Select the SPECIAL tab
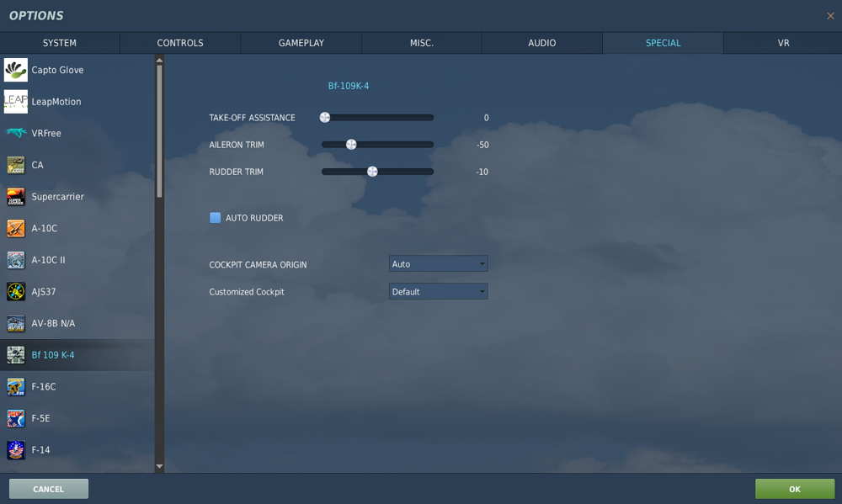This screenshot has height=504, width=842. 663,43
